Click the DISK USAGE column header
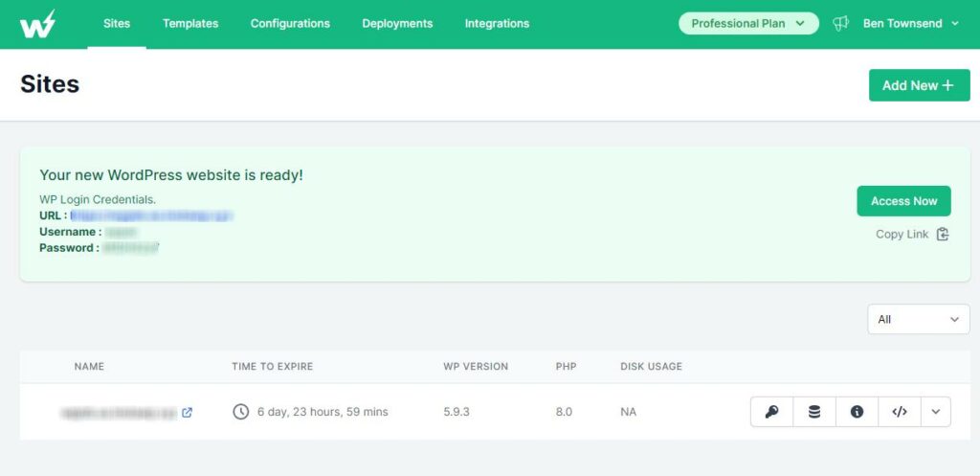Screen dimensions: 980x476 tap(651, 367)
